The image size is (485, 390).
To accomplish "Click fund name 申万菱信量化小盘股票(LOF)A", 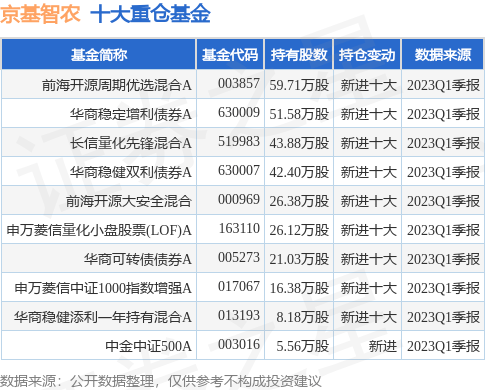I will (x=99, y=230).
